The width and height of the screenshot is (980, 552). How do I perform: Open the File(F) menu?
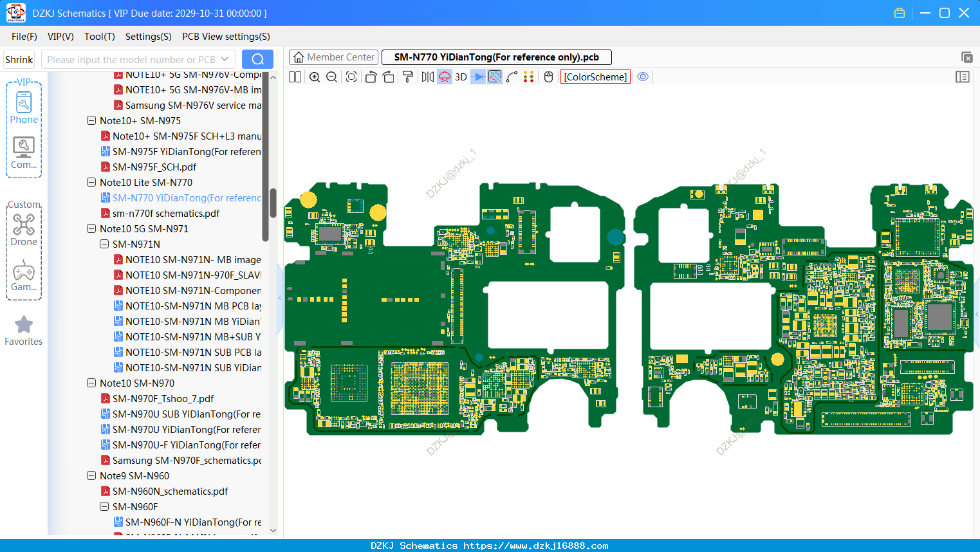pos(24,37)
